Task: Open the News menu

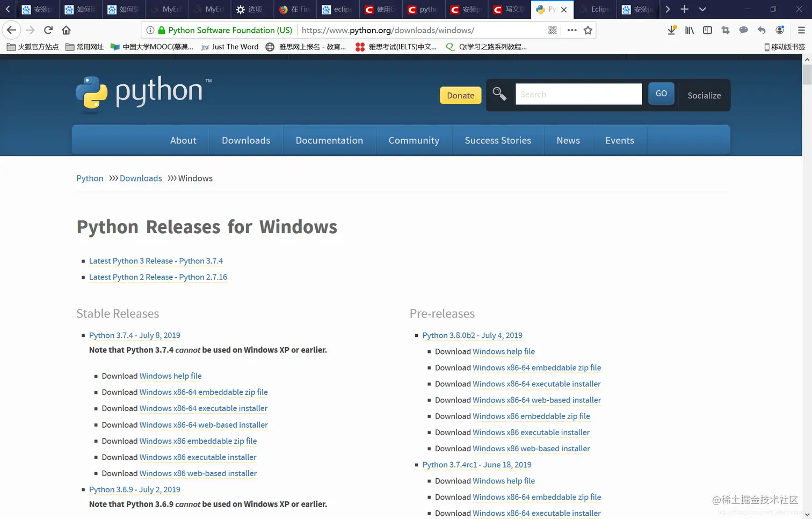Action: [x=568, y=140]
